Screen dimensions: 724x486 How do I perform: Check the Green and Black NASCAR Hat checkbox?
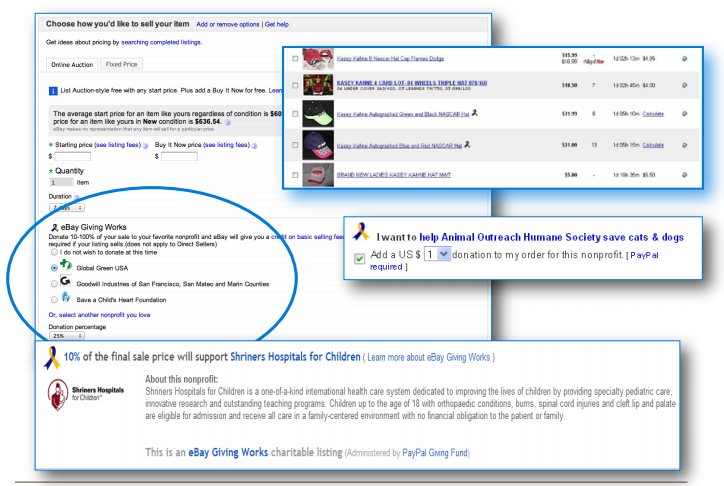point(295,114)
